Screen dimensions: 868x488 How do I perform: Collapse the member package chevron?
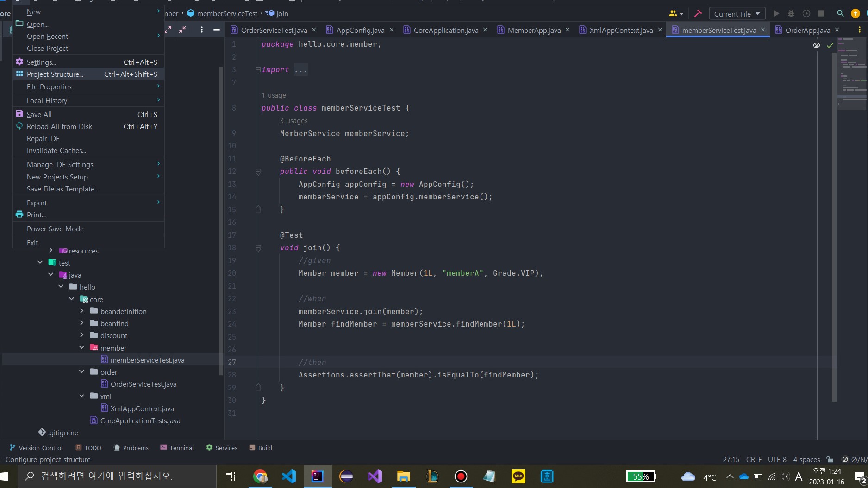[82, 347]
